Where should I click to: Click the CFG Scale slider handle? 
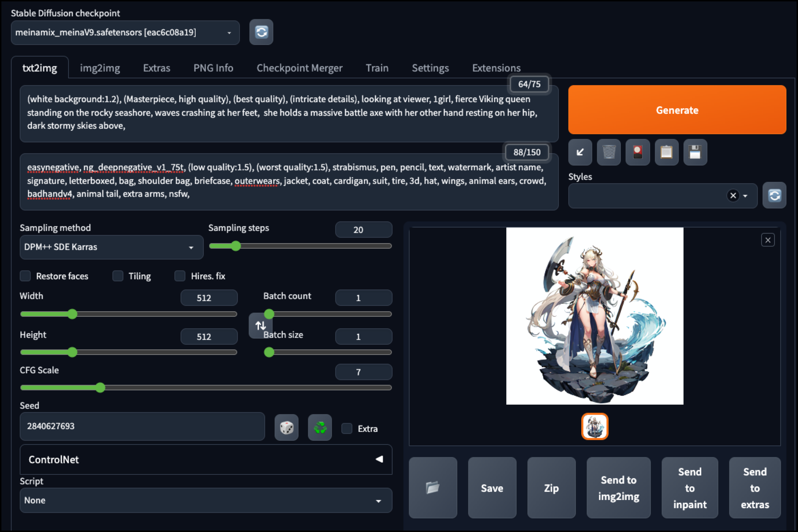click(x=100, y=388)
